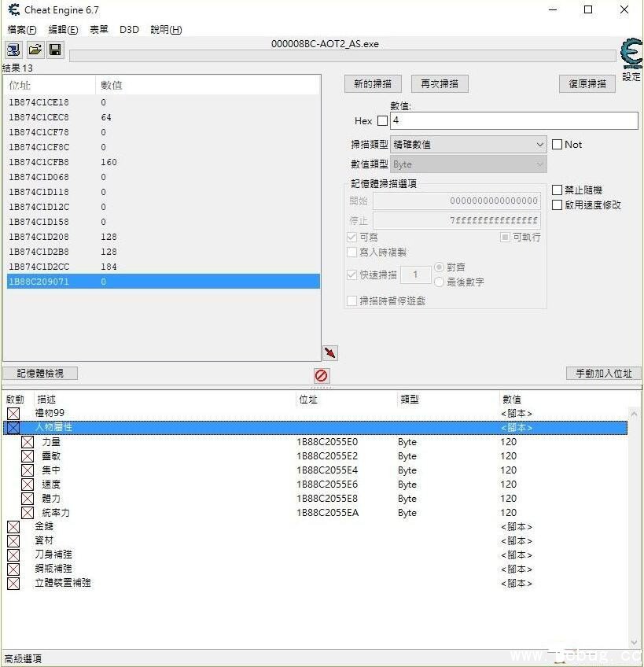Toggle the 寫入時複製 checkbox

pos(351,252)
